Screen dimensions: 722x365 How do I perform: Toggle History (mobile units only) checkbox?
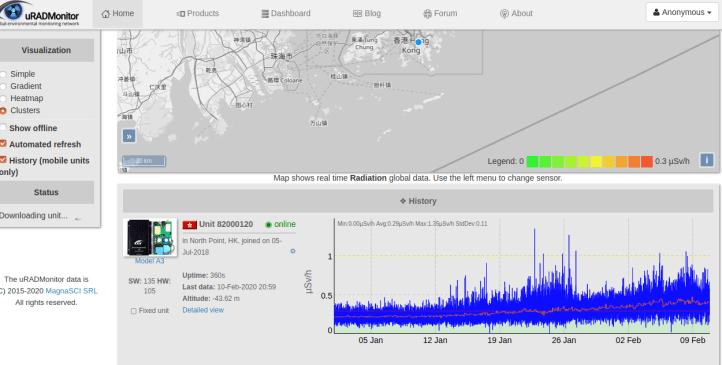(x=3, y=159)
